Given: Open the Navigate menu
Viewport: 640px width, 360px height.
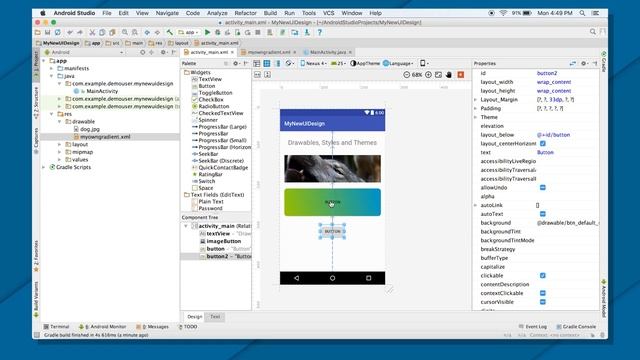Looking at the screenshot, I should pos(167,13).
